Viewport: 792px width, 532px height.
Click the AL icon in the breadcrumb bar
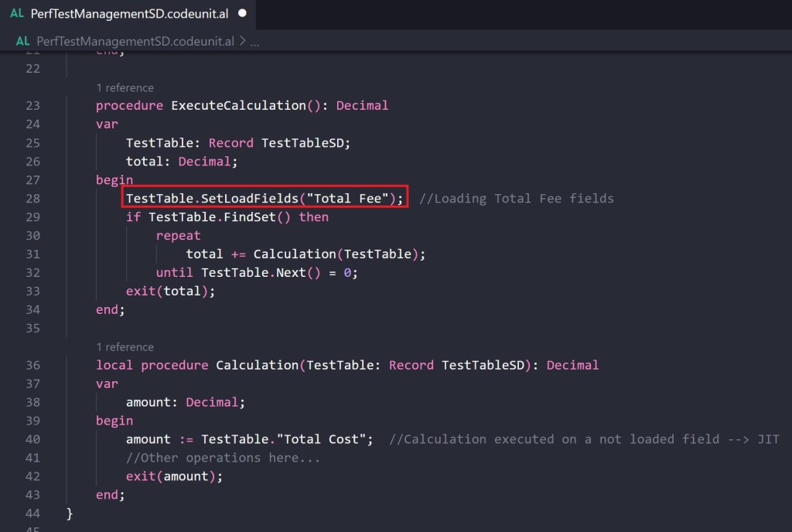23,41
